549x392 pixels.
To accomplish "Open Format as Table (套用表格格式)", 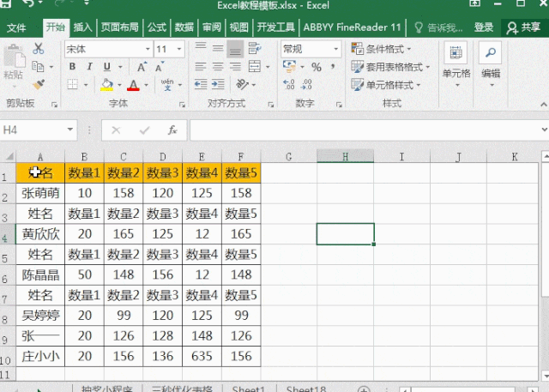I will 390,67.
